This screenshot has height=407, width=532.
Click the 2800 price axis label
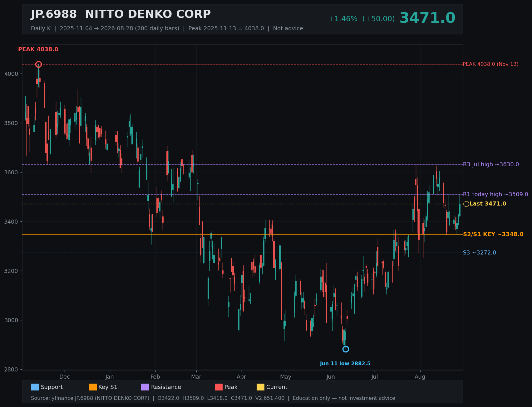(x=11, y=370)
